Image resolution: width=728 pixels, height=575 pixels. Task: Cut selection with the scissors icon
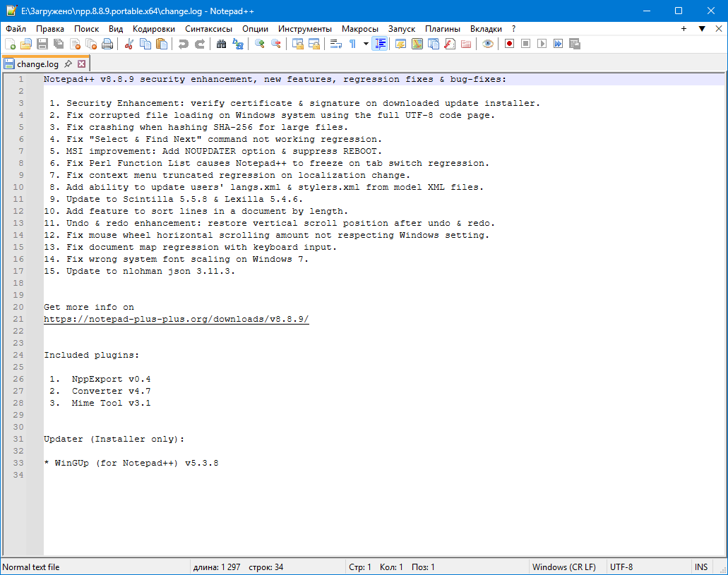point(129,44)
